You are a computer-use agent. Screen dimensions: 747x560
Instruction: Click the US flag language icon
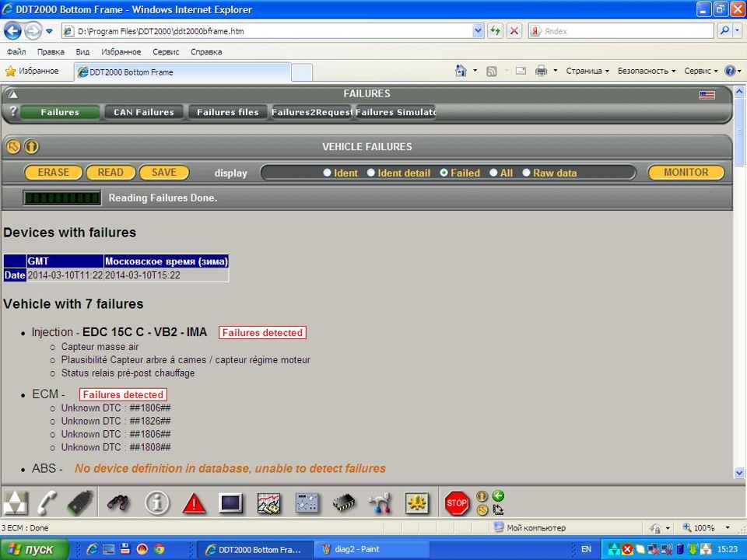[x=707, y=95]
